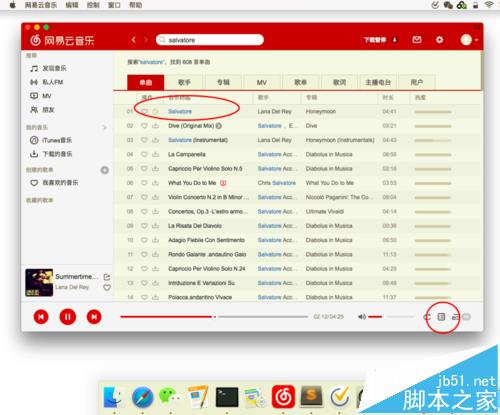
Task: Switch to the 歌手 artists tab
Action: click(184, 82)
